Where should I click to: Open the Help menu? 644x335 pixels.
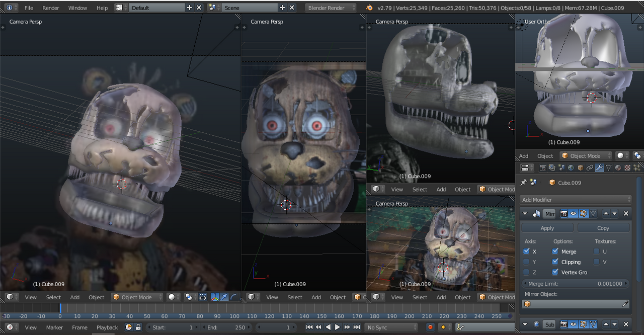tap(102, 8)
